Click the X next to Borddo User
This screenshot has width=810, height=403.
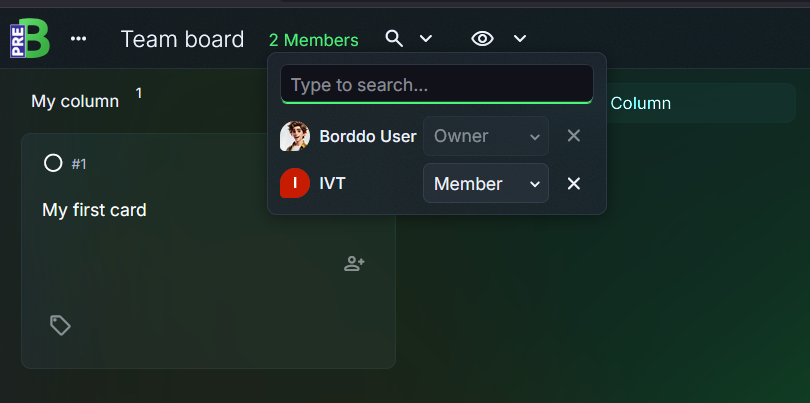point(574,136)
